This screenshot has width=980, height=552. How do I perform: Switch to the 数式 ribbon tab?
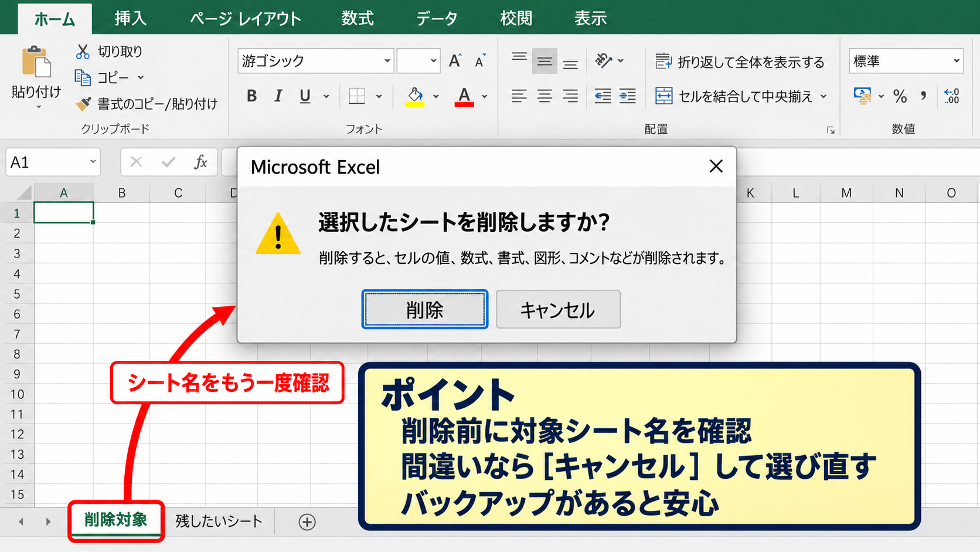(x=358, y=18)
